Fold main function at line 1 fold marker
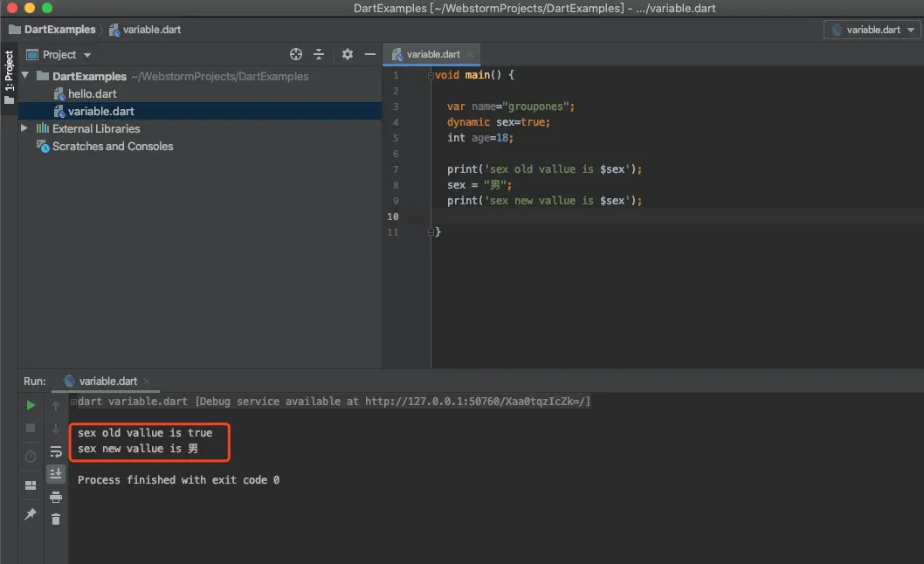This screenshot has height=564, width=924. [431, 75]
